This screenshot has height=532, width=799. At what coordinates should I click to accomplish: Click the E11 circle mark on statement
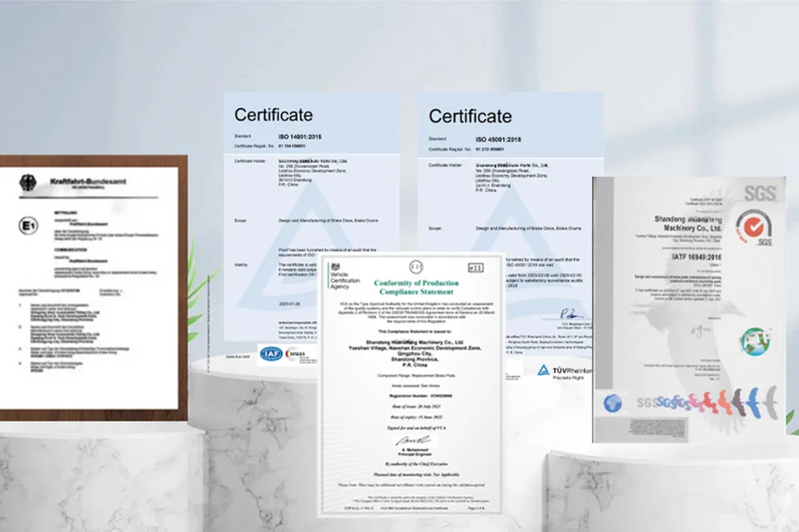(416, 267)
